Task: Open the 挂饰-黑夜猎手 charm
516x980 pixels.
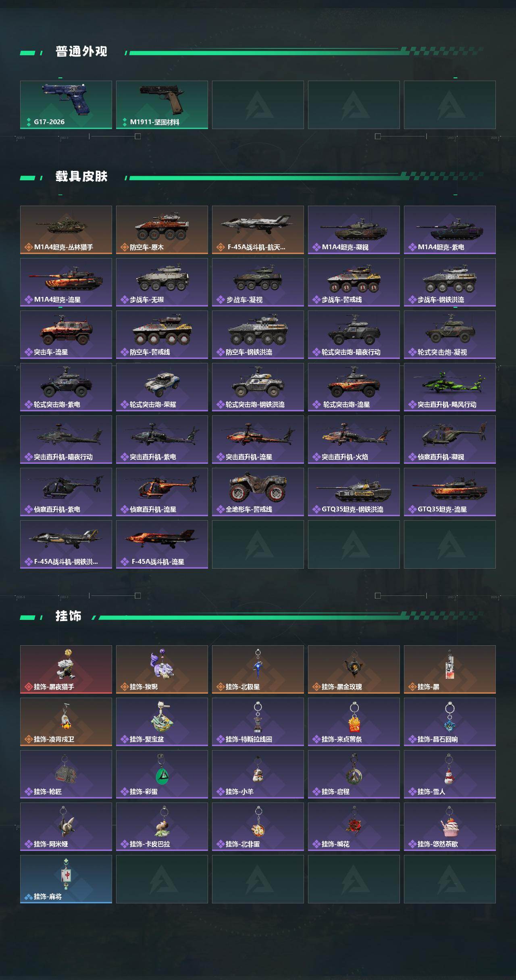Action: 66,669
